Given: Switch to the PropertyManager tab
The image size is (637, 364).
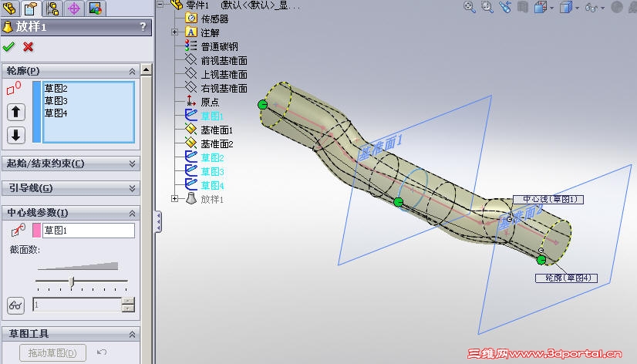Looking at the screenshot, I should tap(31, 8).
